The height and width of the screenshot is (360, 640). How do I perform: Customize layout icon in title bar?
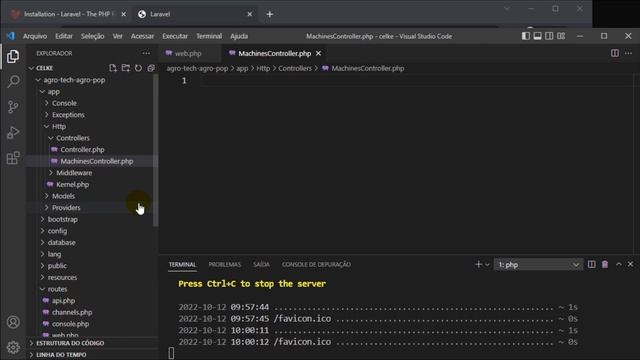tap(561, 36)
